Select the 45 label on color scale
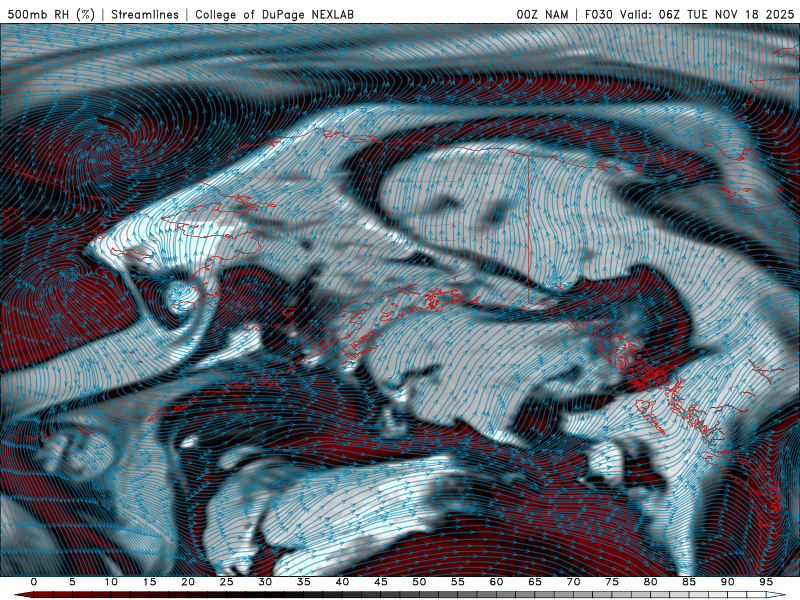This screenshot has height=600, width=800. click(381, 582)
